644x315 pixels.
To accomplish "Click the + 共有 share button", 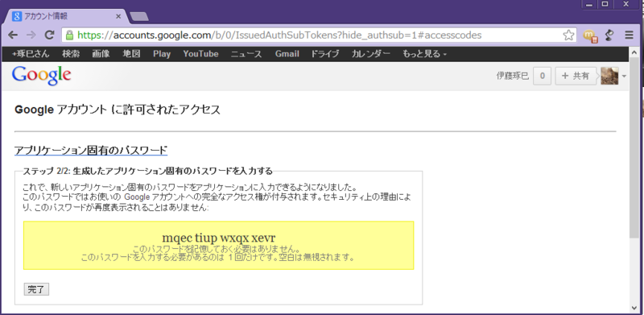I will (x=576, y=76).
